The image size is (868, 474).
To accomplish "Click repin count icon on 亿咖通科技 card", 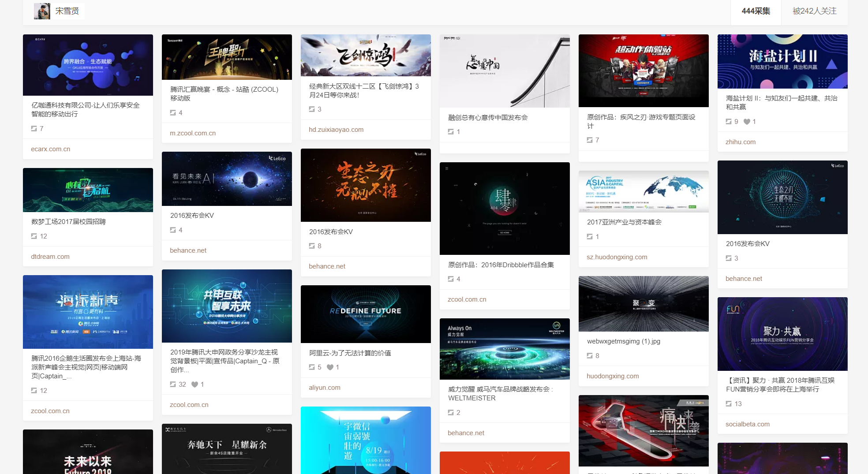I will point(34,129).
